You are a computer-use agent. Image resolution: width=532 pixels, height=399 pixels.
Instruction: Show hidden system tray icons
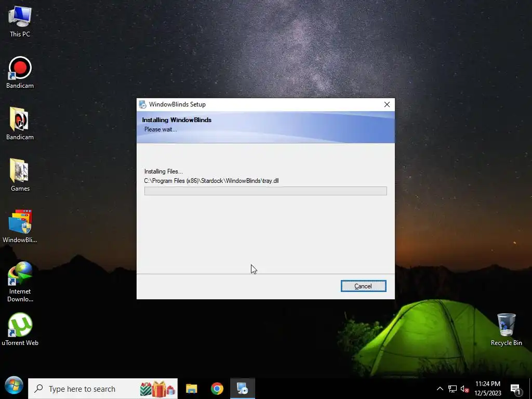click(440, 389)
